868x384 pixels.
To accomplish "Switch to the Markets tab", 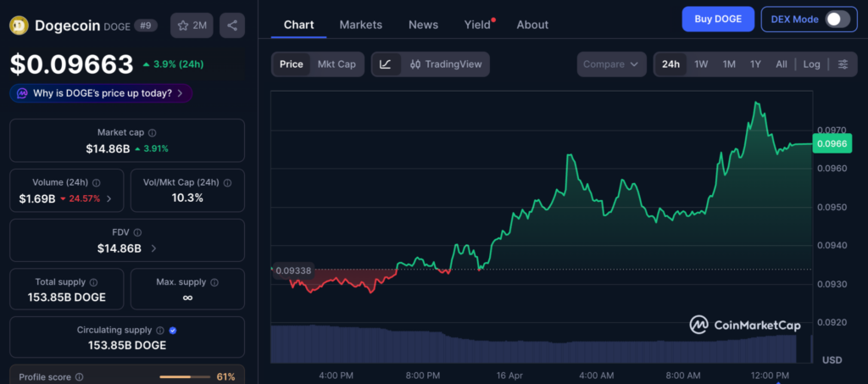I will 360,25.
